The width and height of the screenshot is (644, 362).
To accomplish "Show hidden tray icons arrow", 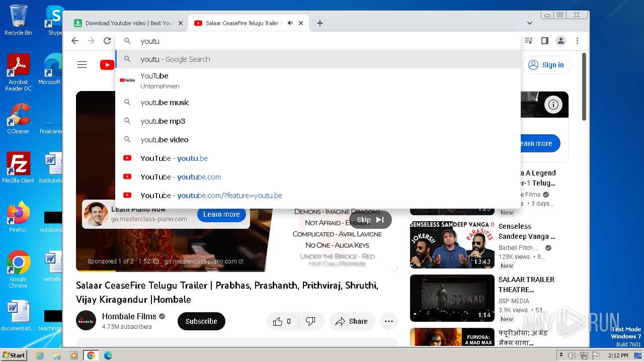I will click(x=561, y=355).
